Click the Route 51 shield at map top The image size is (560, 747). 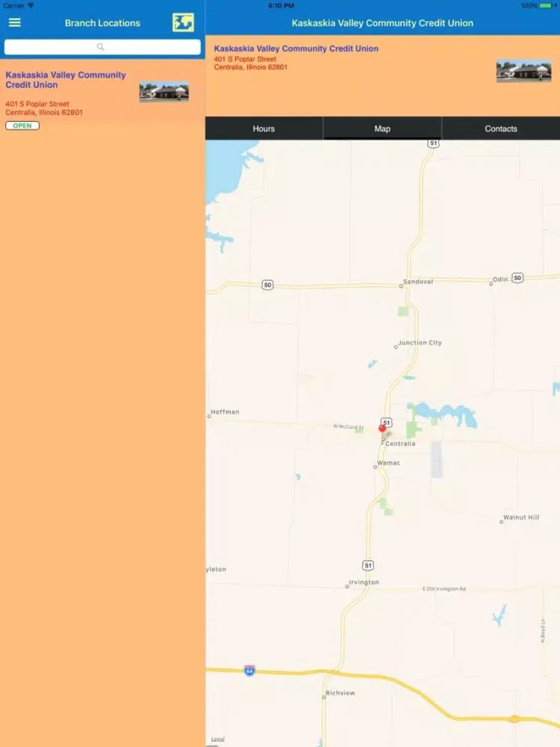433,143
